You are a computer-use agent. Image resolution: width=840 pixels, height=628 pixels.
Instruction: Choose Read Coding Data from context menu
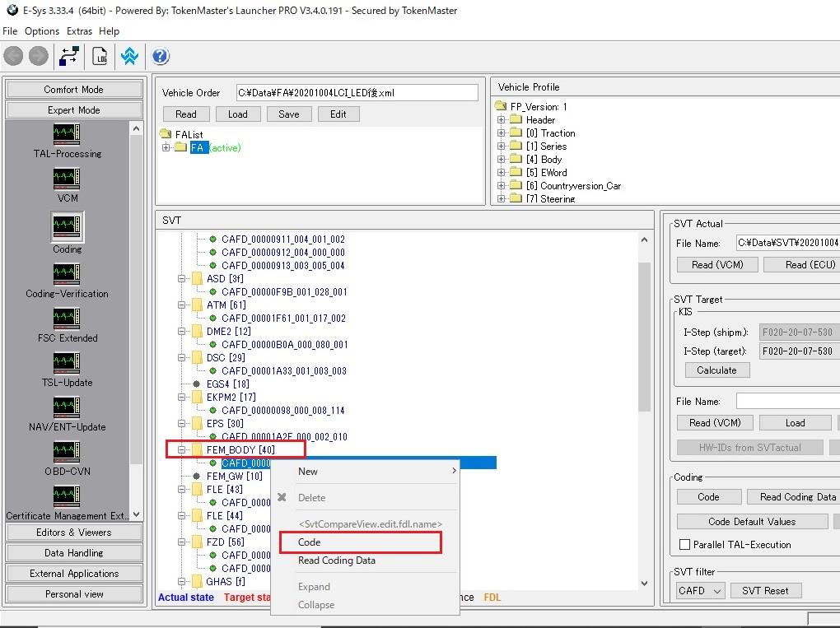[366, 561]
